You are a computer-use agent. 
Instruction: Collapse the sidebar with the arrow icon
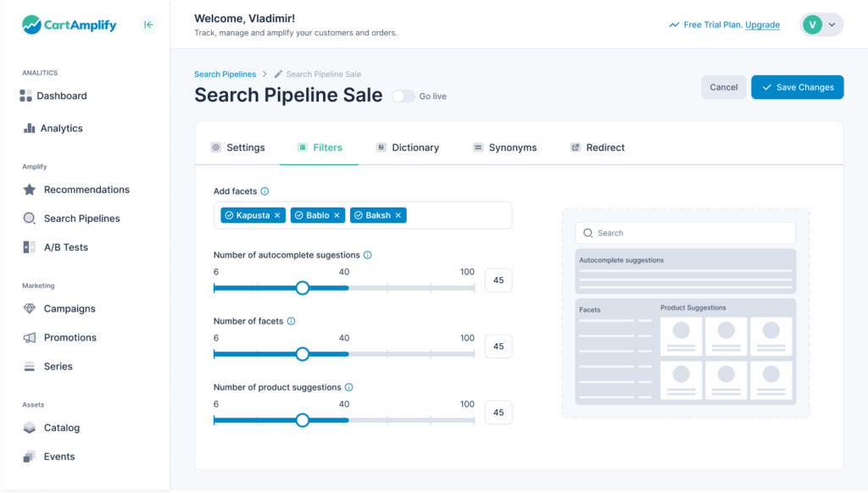[x=149, y=25]
